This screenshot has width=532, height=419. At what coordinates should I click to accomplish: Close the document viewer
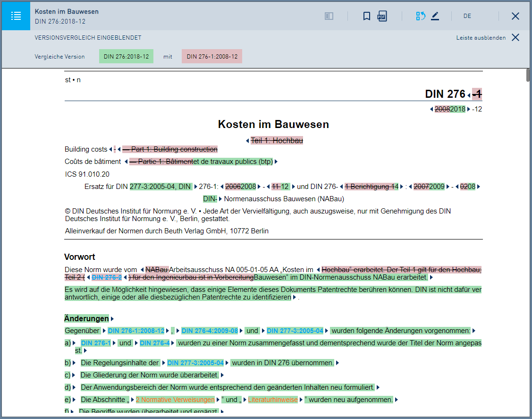click(x=515, y=16)
